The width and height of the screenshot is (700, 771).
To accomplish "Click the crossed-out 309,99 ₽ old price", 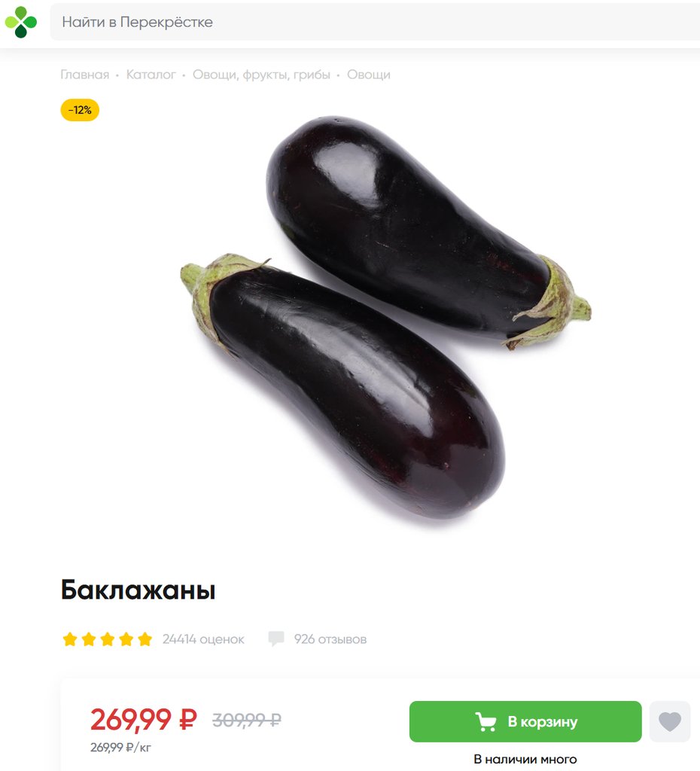I will coord(247,721).
